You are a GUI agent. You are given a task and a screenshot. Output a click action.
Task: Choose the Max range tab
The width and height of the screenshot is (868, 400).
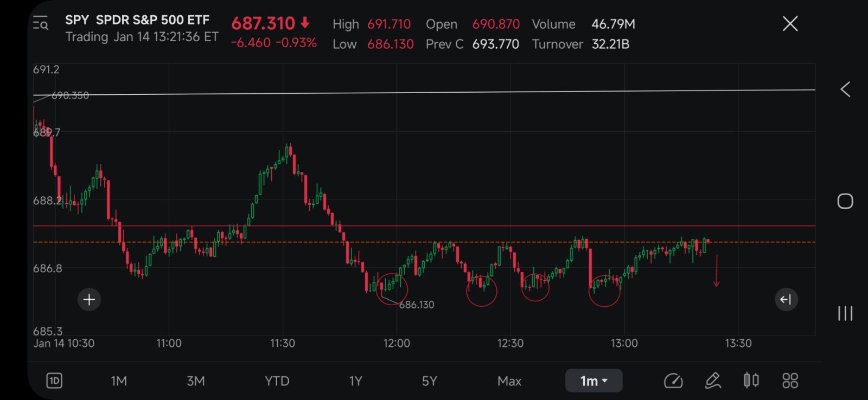[x=509, y=381]
